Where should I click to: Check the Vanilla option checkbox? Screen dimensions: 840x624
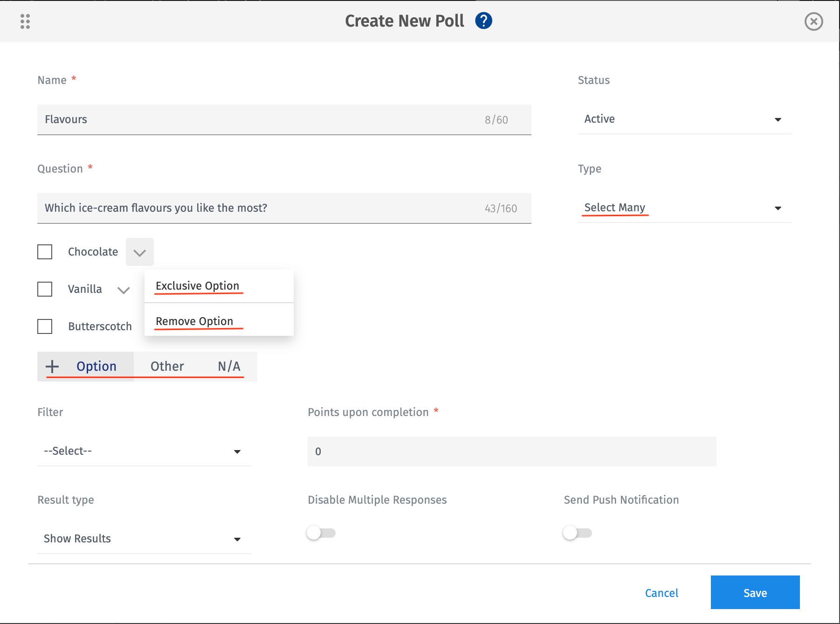[x=45, y=289]
